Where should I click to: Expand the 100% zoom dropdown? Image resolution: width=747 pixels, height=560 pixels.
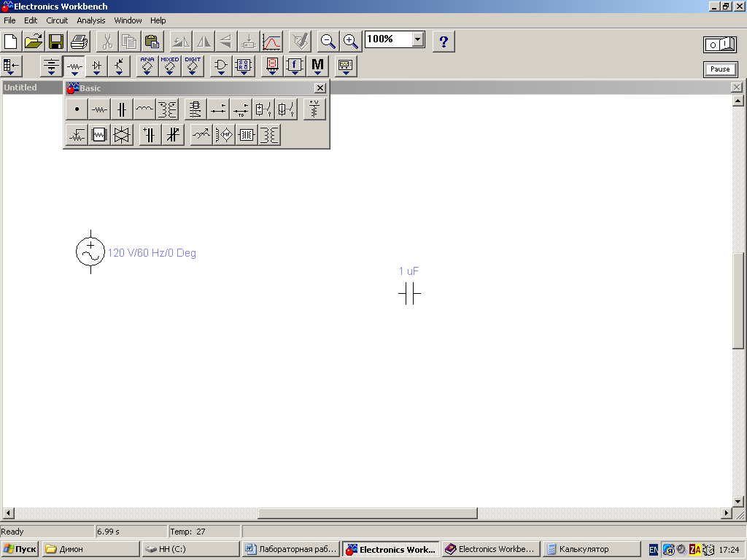[418, 39]
